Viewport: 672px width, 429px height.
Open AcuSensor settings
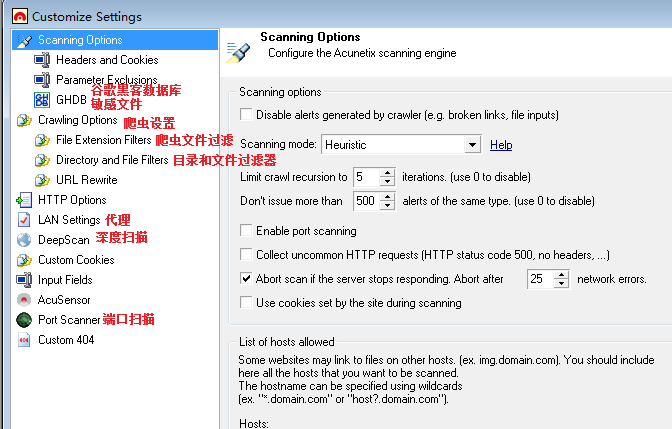coord(64,300)
